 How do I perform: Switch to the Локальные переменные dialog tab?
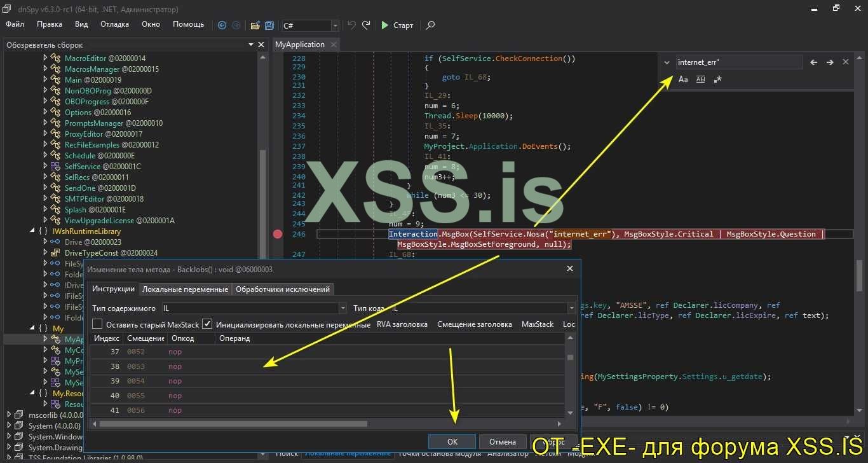click(x=185, y=289)
